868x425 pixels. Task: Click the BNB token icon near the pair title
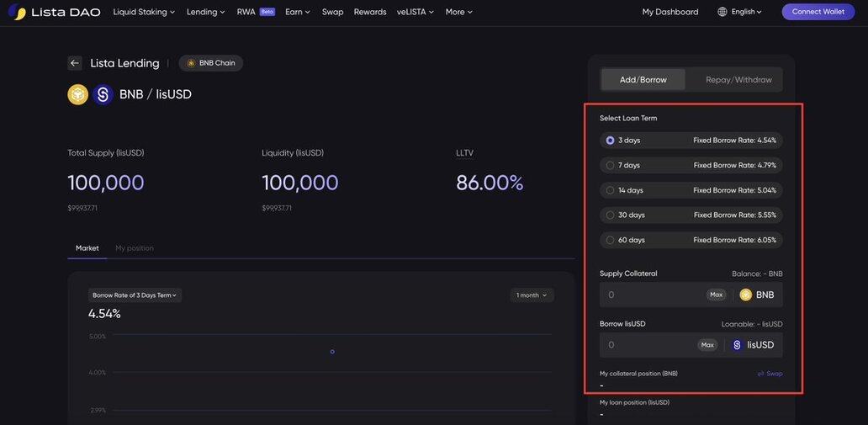[x=78, y=94]
